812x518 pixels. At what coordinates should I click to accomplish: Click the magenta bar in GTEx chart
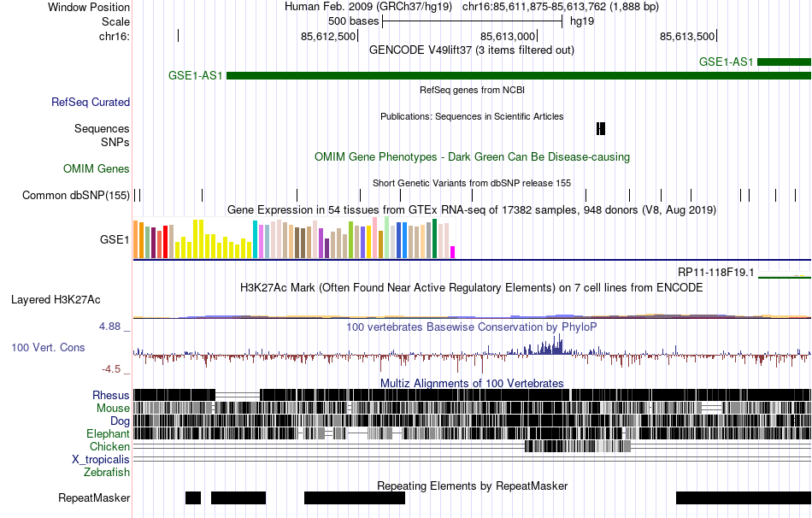[x=453, y=252]
